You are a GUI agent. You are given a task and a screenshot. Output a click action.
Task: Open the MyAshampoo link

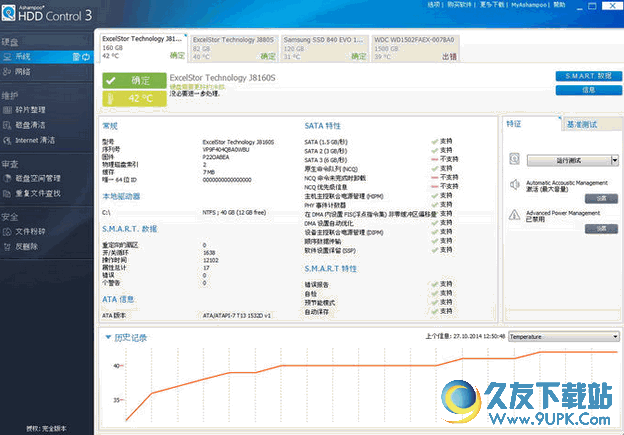point(529,5)
